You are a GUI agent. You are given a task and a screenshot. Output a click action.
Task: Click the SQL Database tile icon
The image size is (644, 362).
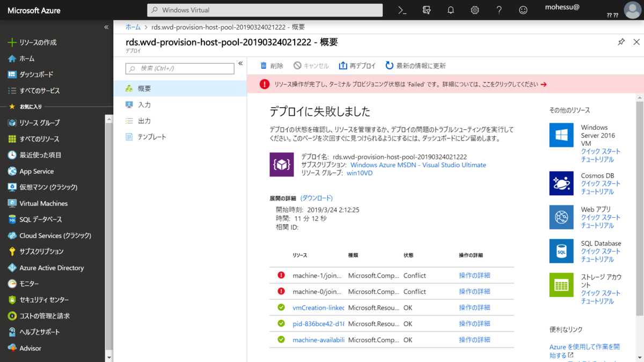coord(561,251)
